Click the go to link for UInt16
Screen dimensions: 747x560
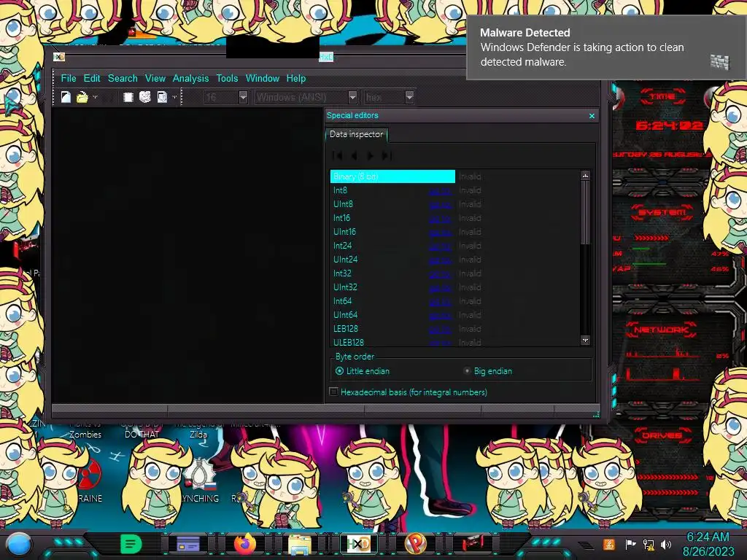click(440, 233)
